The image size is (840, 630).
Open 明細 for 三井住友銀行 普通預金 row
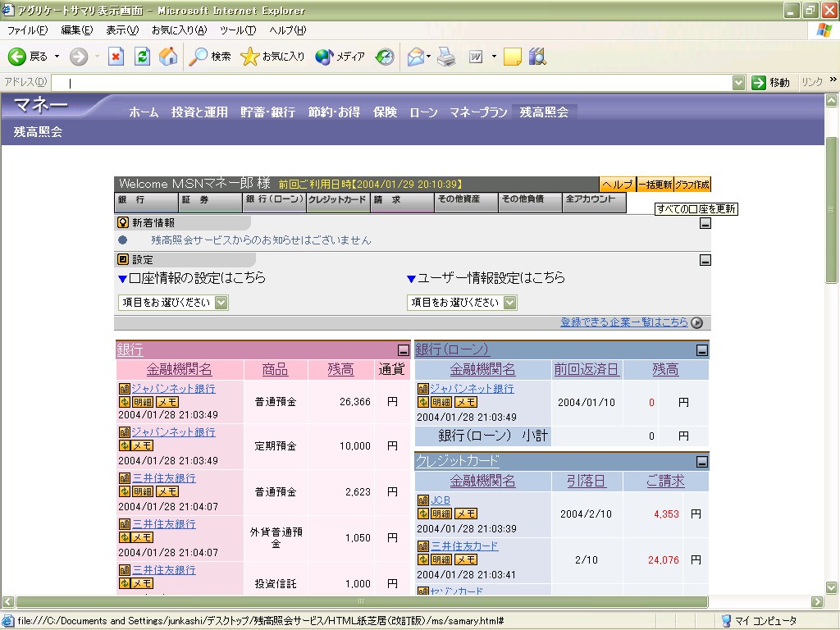point(143,491)
